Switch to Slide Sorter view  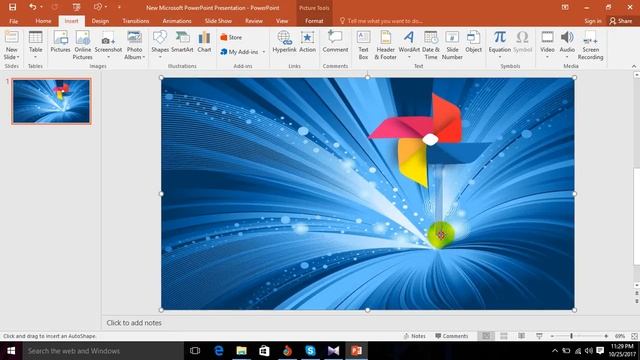504,336
